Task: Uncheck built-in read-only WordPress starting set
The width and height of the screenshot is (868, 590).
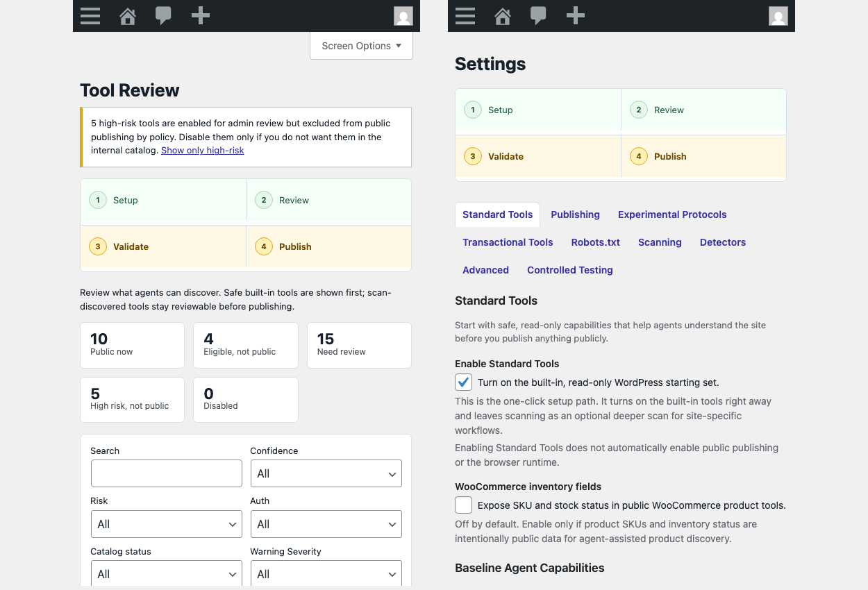Action: pos(464,382)
